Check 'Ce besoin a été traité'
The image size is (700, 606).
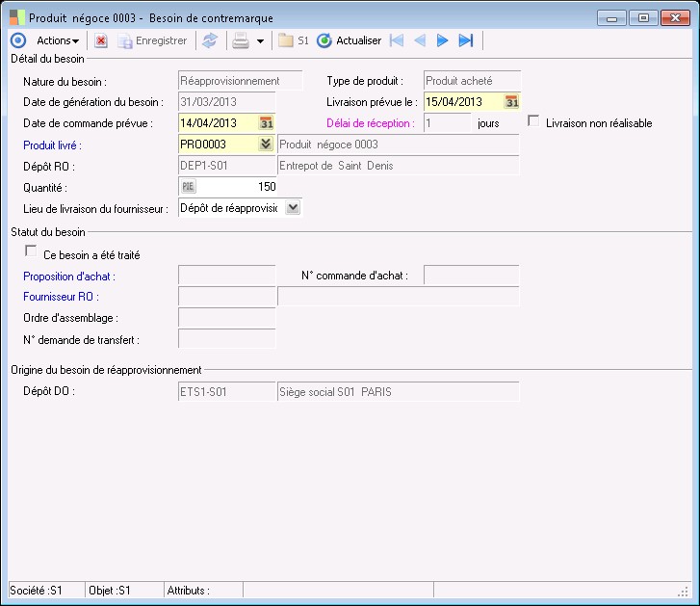point(32,253)
